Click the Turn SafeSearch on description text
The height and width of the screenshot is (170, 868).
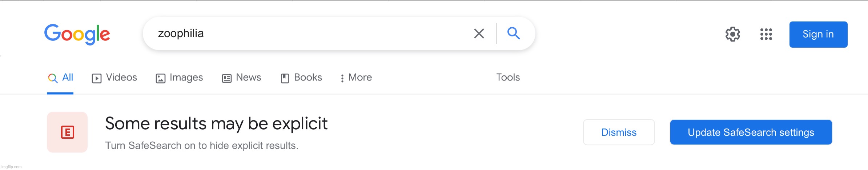click(x=202, y=146)
